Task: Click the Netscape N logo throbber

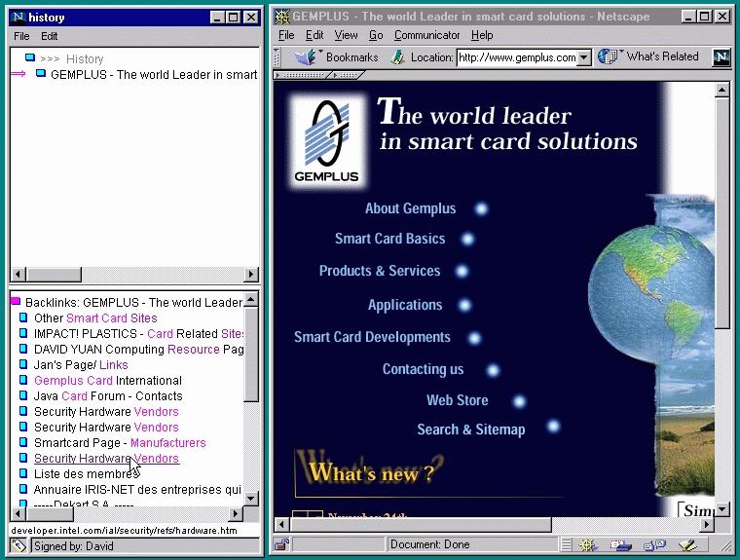Action: [721, 57]
